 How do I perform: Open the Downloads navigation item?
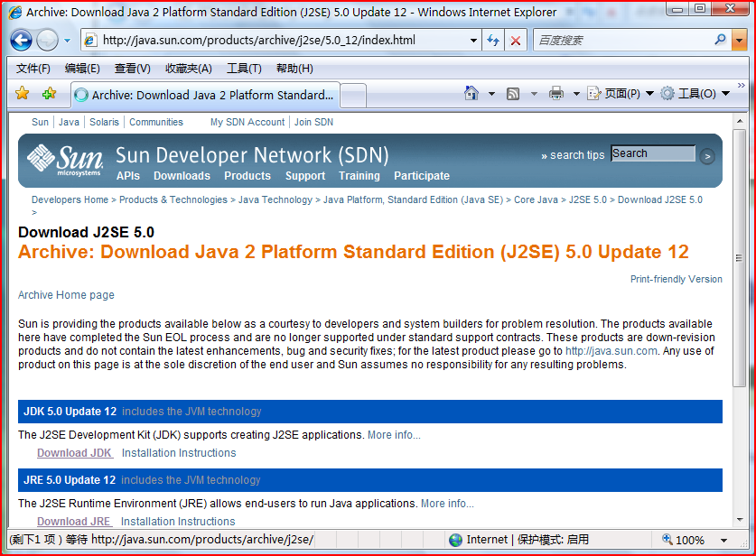182,176
